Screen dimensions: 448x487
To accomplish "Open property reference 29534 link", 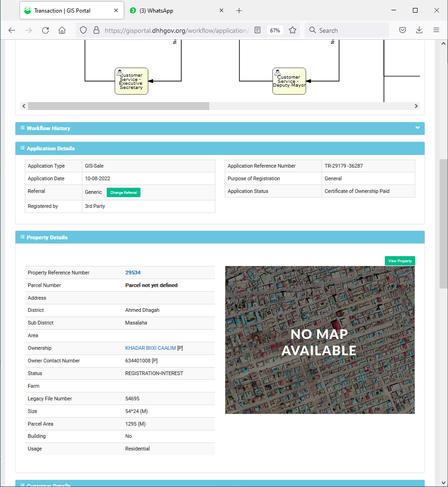I will [133, 273].
